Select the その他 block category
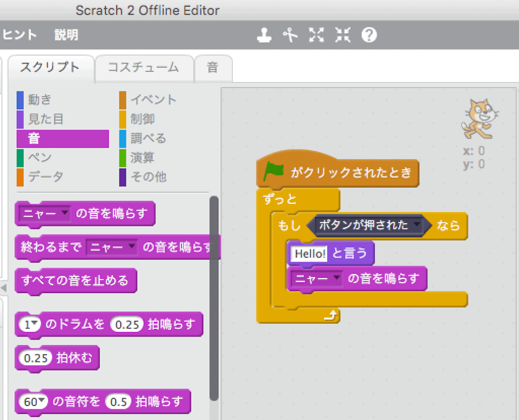 click(x=143, y=177)
